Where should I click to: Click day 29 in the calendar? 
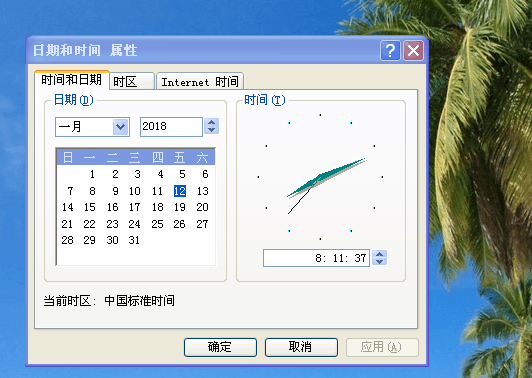90,240
